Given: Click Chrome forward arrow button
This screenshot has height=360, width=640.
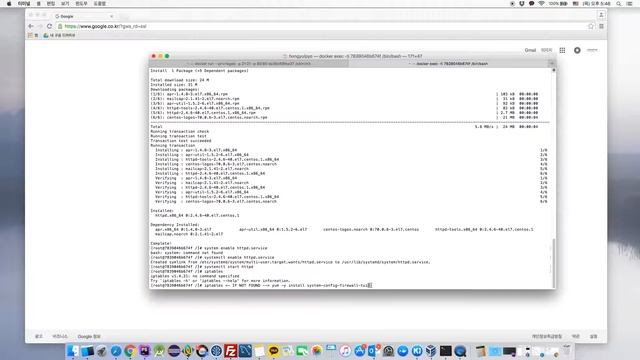Looking at the screenshot, I should [40, 26].
